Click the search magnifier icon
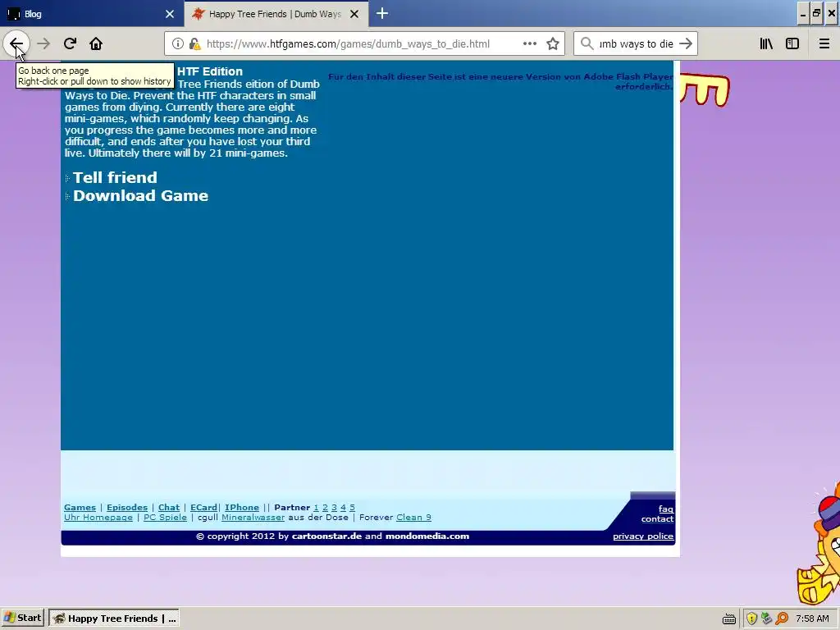 587,43
